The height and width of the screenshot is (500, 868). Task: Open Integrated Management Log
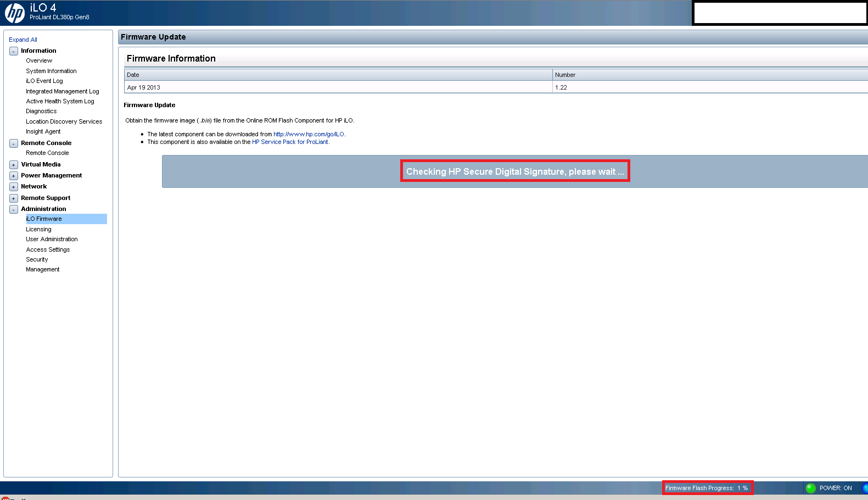(x=63, y=91)
